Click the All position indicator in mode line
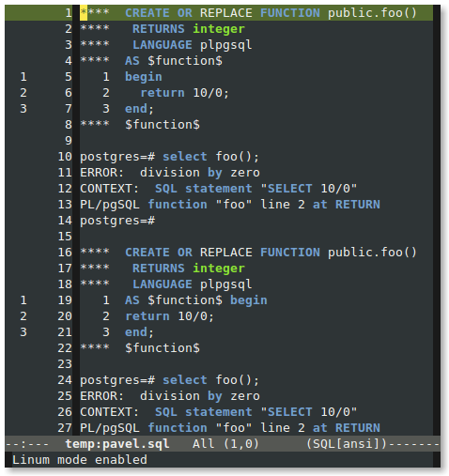 (204, 444)
